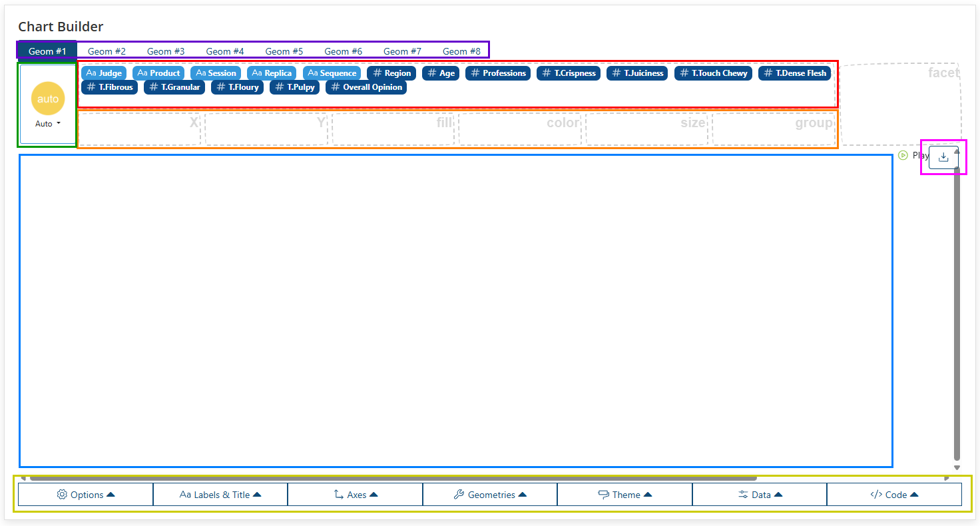Pick the T.Floury variable badge

pyautogui.click(x=237, y=87)
